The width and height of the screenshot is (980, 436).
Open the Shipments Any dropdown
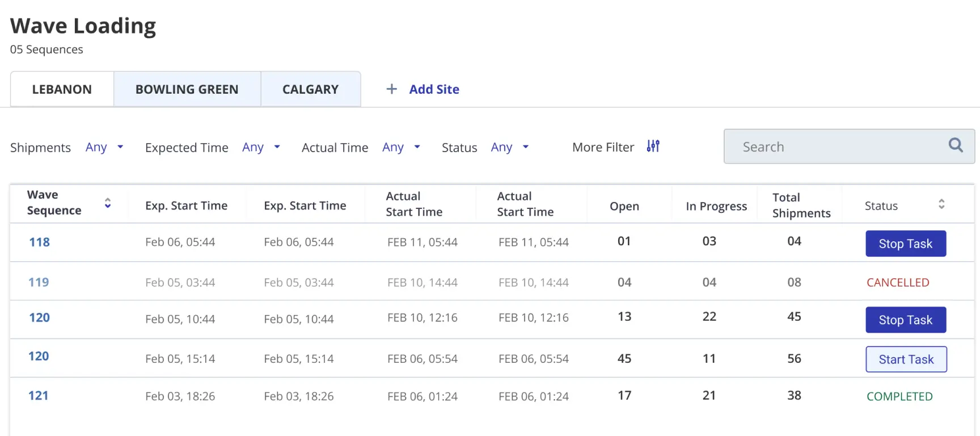point(104,147)
